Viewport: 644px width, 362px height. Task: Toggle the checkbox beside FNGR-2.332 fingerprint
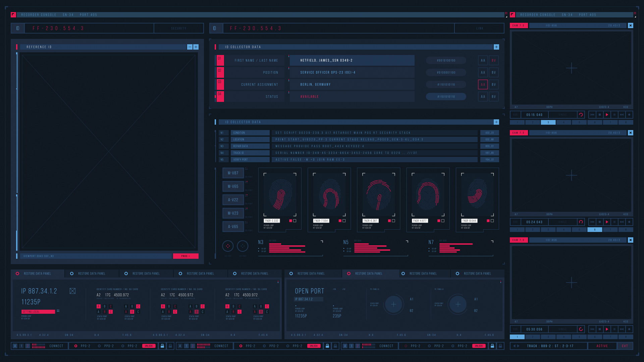pyautogui.click(x=294, y=221)
